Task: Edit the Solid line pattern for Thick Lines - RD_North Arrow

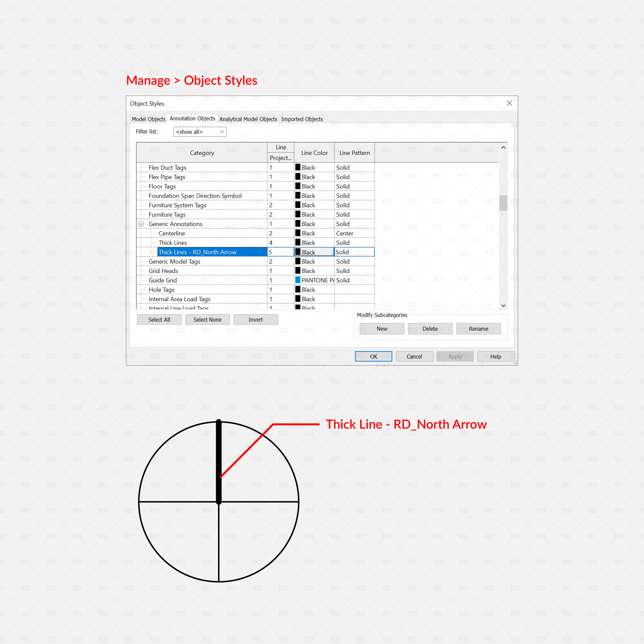Action: coord(354,252)
